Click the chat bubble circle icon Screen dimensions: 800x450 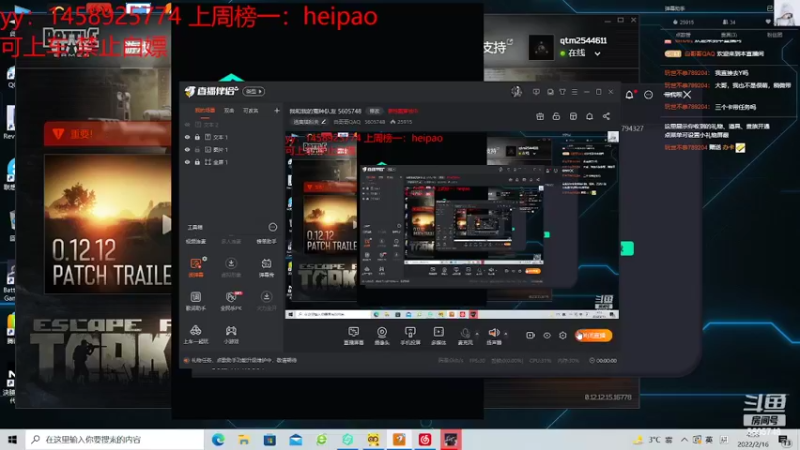[648, 95]
